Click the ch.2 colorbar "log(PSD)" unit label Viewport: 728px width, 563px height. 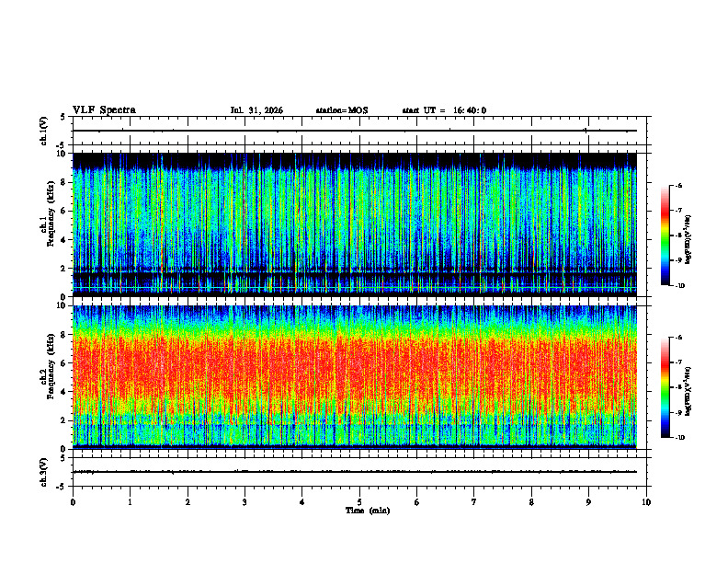point(688,391)
